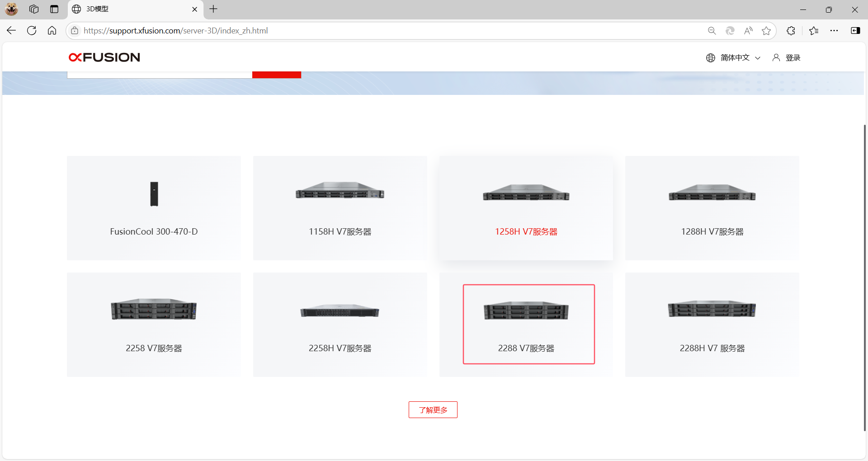Open the 2258 V7服务器 server card

point(154,325)
